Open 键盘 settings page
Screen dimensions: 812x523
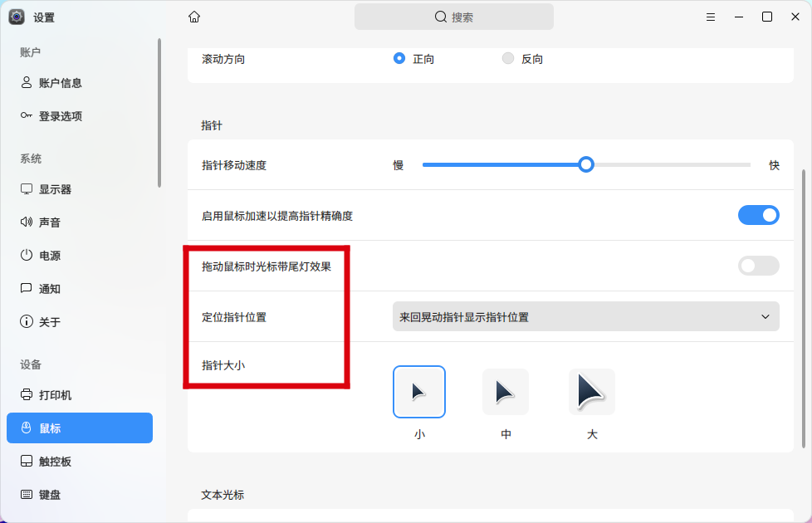click(x=80, y=495)
